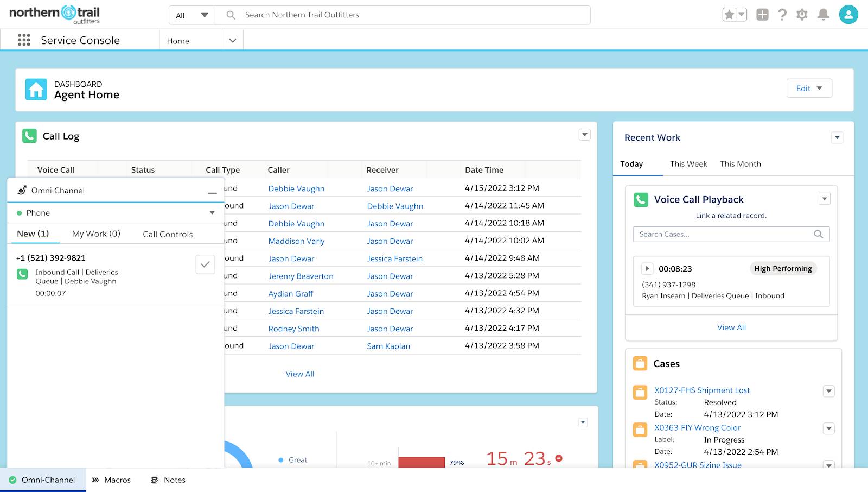Accept the incoming call with the checkmark
The height and width of the screenshot is (492, 868).
205,264
